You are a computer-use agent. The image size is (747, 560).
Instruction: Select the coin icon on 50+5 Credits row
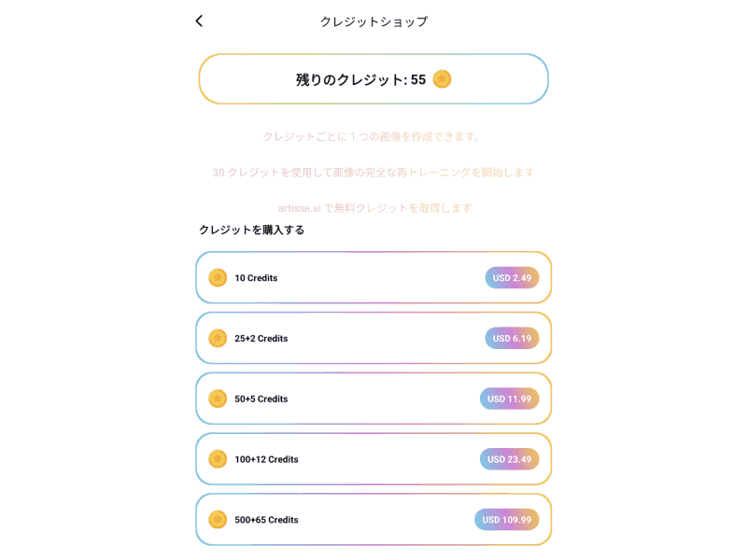coord(217,399)
